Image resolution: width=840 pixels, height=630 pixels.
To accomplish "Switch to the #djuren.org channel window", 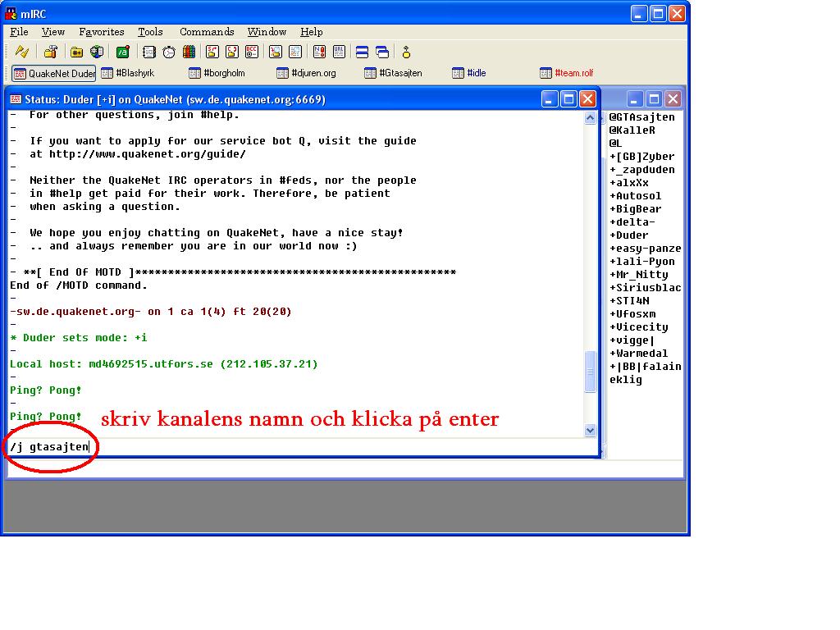I will [x=307, y=73].
